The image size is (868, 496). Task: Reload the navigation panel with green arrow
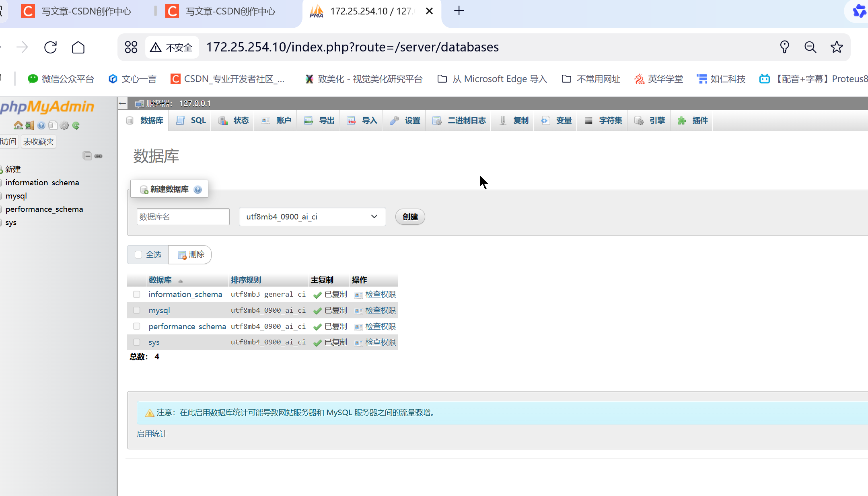pyautogui.click(x=76, y=125)
